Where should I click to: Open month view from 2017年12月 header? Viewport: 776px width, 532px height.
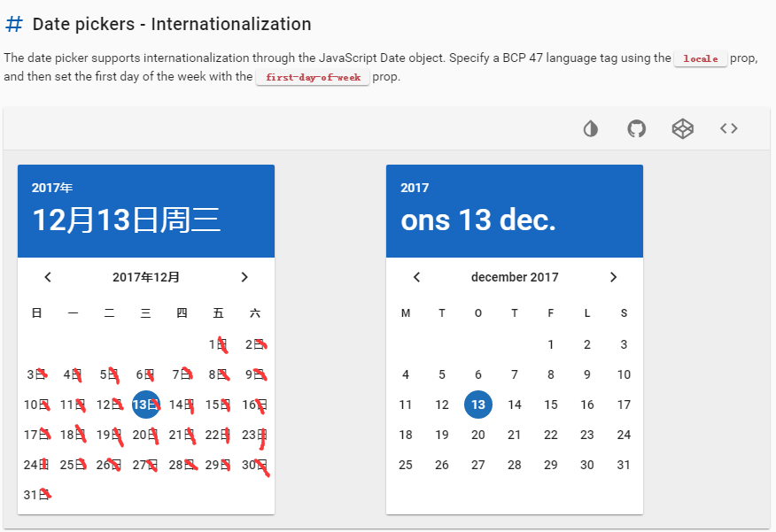146,277
